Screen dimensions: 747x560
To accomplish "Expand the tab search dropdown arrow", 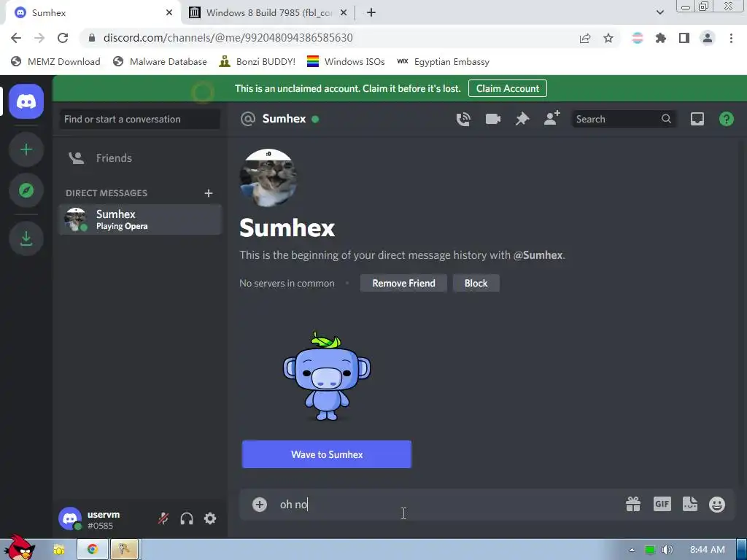I will coord(659,13).
